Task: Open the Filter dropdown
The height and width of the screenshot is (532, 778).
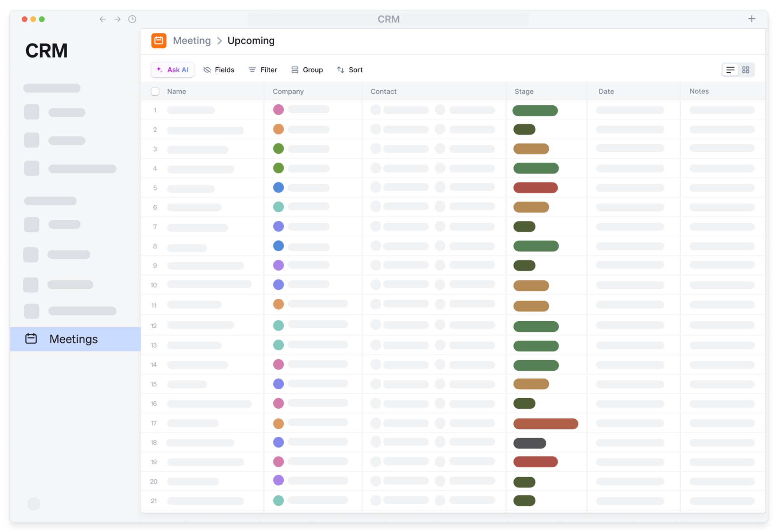Action: click(263, 70)
